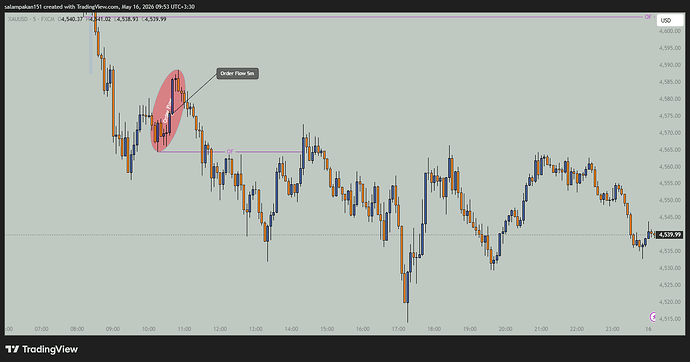Click the header text 'created with TradingView.com'
Viewport: 690px width, 362px height.
[x=81, y=7]
